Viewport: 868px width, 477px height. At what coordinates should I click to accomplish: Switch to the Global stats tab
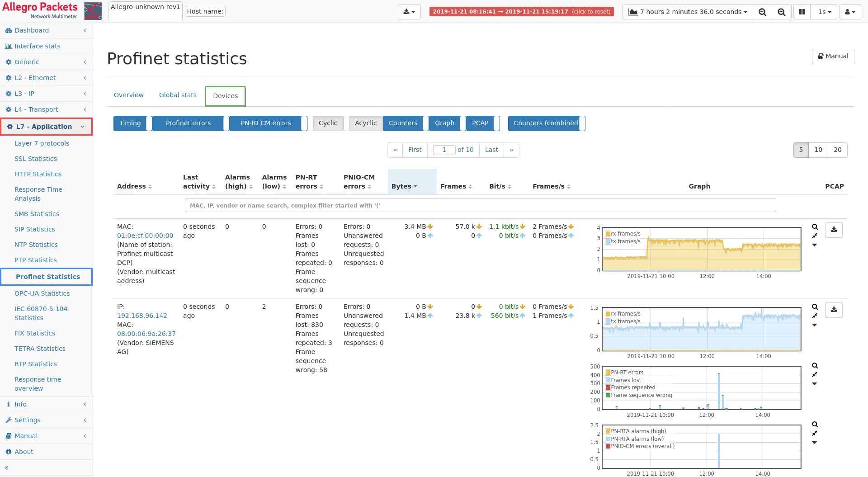(x=178, y=95)
